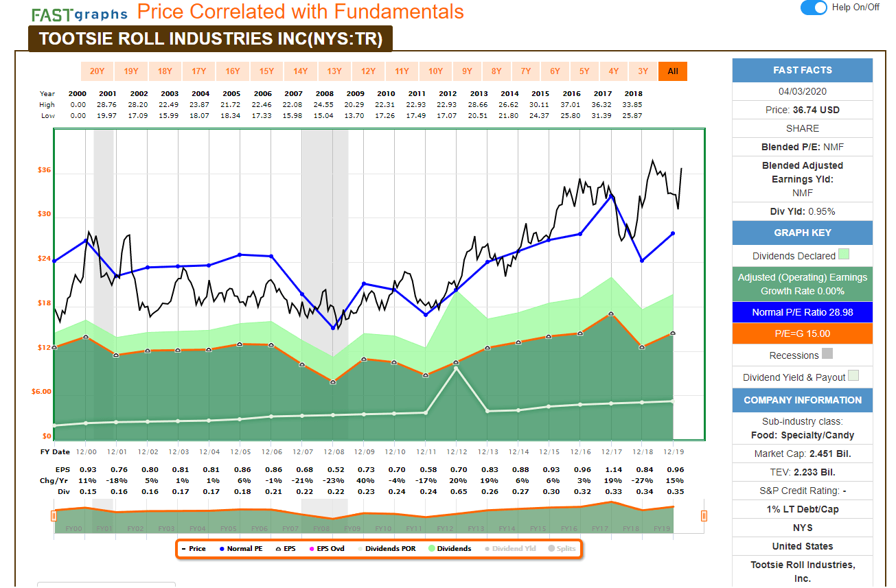Click the FAST FACTS panel header

pyautogui.click(x=803, y=70)
